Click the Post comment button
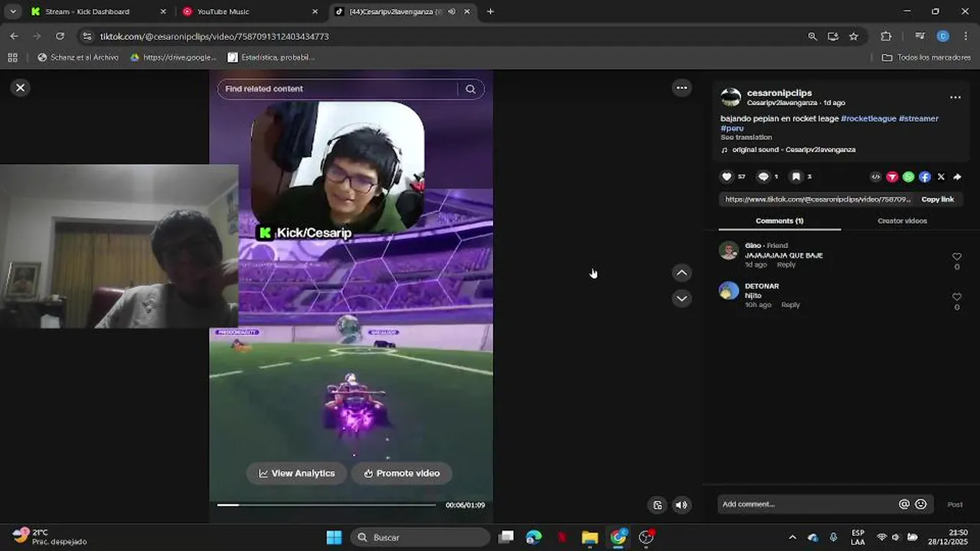 pyautogui.click(x=955, y=504)
